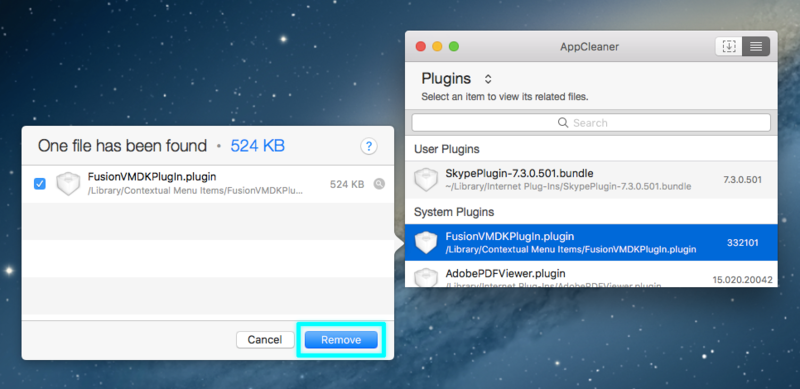This screenshot has width=800, height=389.
Task: Click the Remove button
Action: (341, 340)
